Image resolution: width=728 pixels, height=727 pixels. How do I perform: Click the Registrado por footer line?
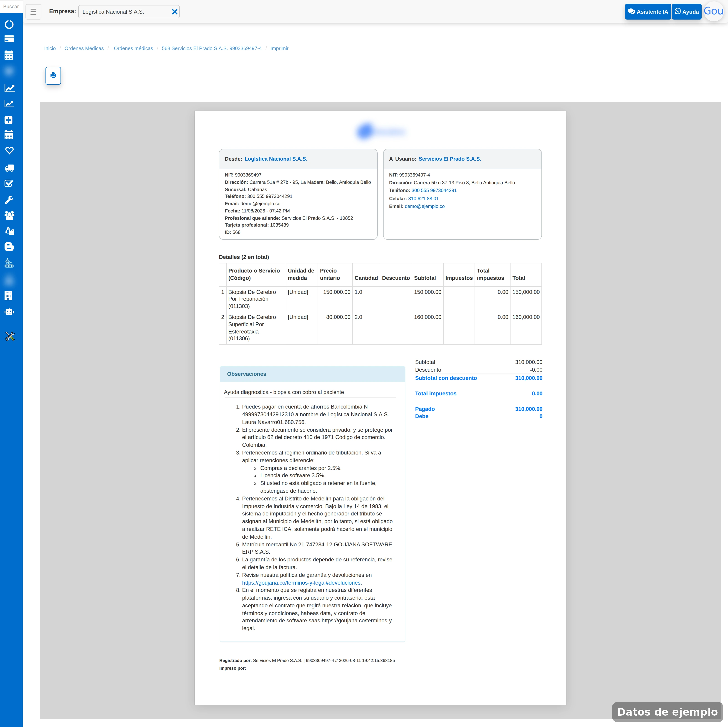click(307, 660)
